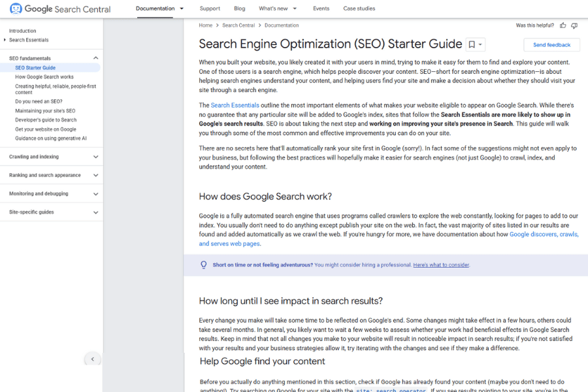
Task: Click the Send feedback button
Action: point(551,45)
